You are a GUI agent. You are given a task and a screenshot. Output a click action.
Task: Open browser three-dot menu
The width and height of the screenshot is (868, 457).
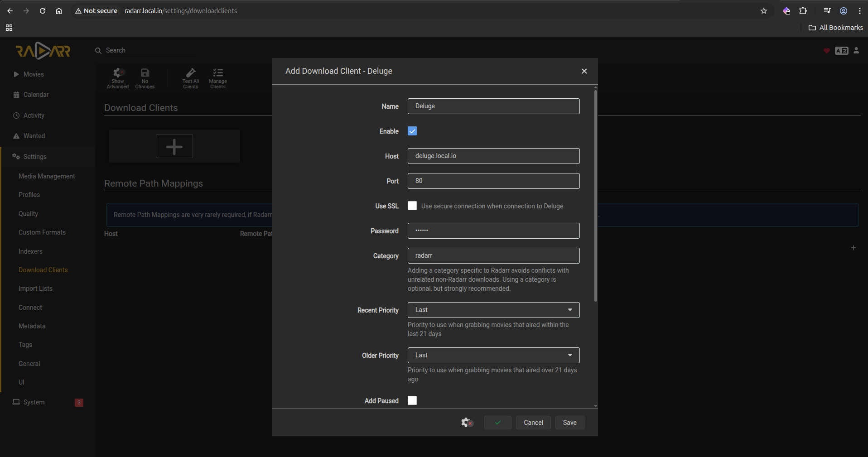(860, 11)
